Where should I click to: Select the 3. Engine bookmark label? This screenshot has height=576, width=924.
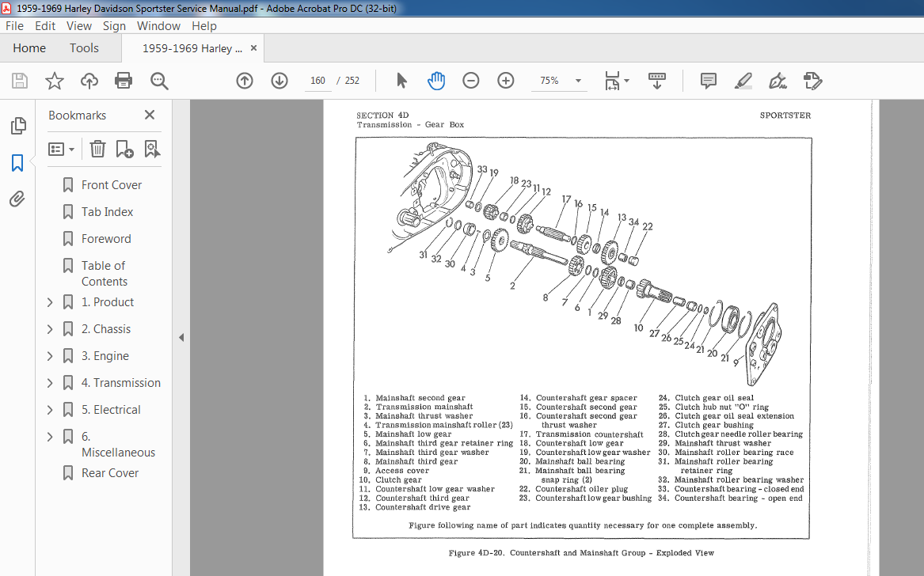pos(105,356)
